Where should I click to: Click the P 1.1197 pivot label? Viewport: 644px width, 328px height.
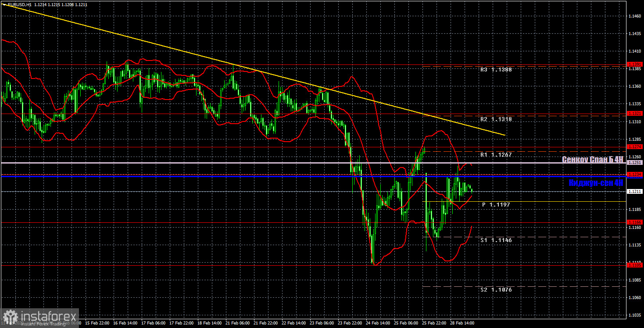tap(496, 205)
